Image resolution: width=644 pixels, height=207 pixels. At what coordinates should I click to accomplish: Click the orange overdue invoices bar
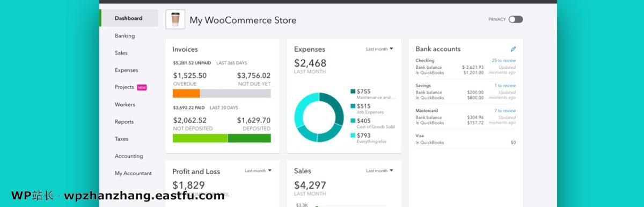coord(186,94)
